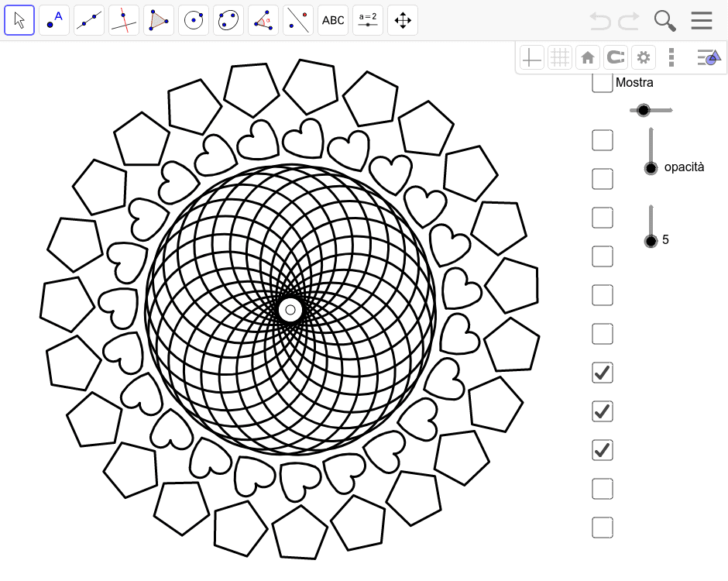728x581 pixels.
Task: Open three-dots more options menu
Action: [671, 58]
